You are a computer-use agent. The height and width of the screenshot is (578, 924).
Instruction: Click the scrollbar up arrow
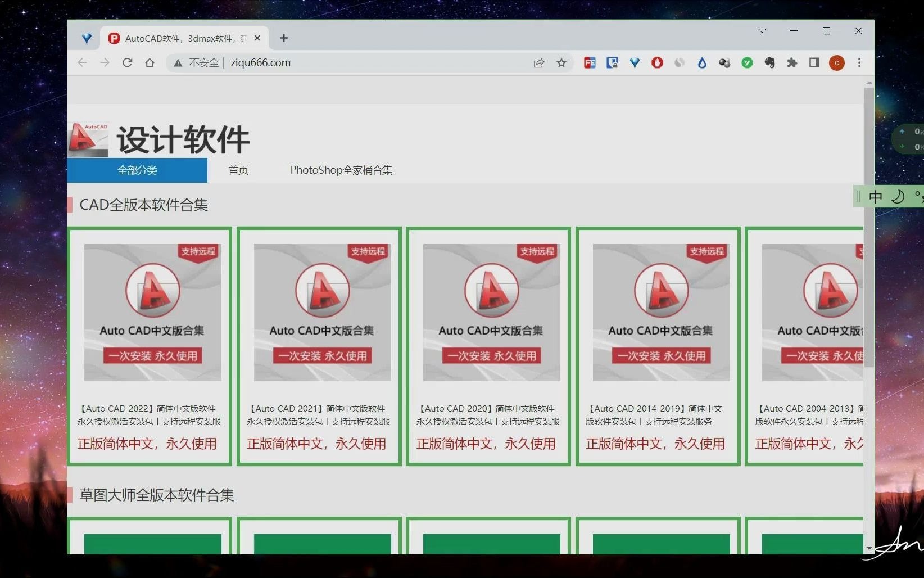pos(869,83)
